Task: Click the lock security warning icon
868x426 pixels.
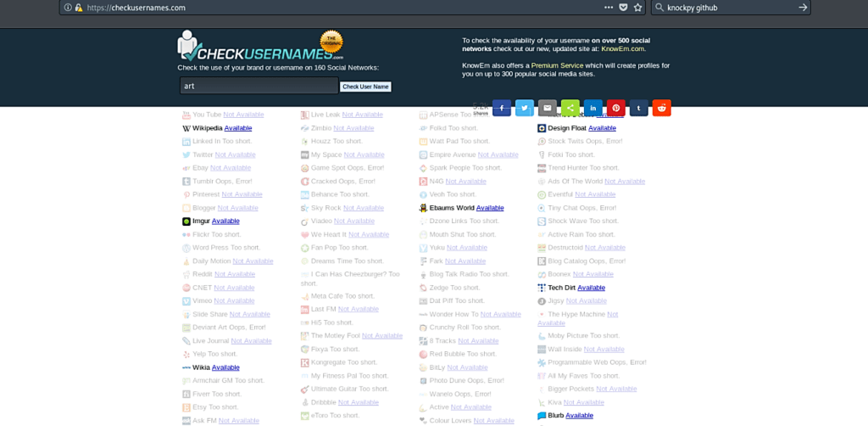Action: pos(79,8)
